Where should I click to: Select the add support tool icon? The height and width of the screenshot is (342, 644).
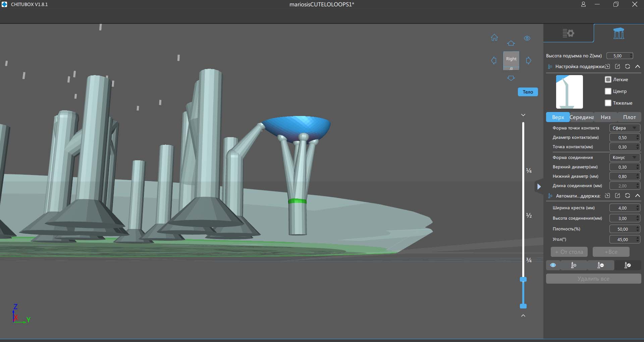[574, 265]
